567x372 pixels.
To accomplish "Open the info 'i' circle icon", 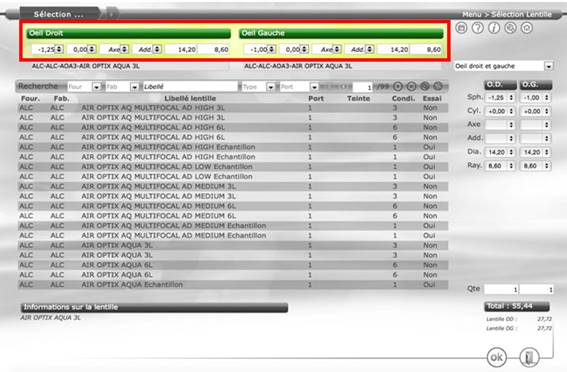I will [x=494, y=28].
